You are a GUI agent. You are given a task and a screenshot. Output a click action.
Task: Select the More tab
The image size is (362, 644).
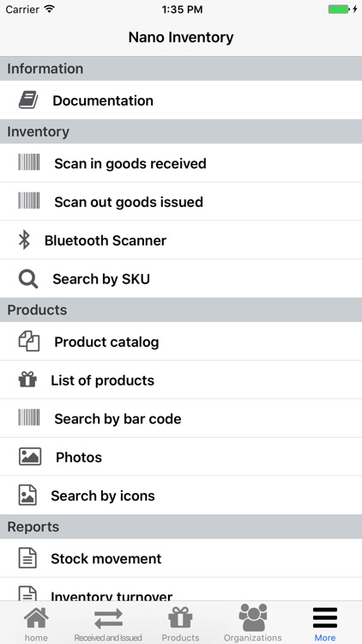click(325, 623)
